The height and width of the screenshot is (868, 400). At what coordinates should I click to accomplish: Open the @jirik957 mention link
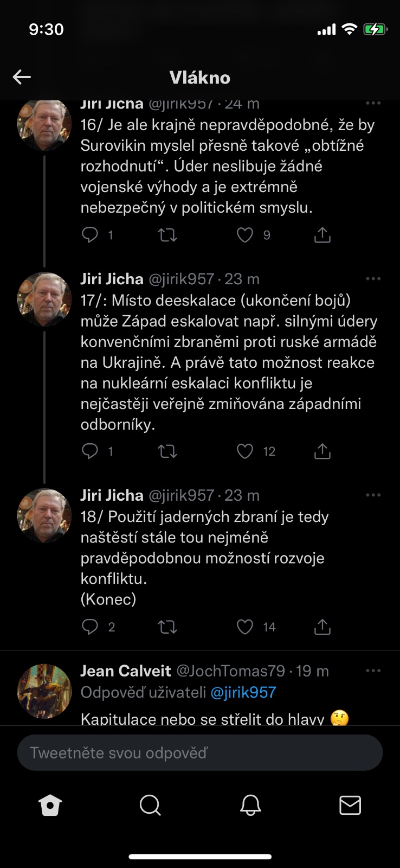(x=243, y=692)
